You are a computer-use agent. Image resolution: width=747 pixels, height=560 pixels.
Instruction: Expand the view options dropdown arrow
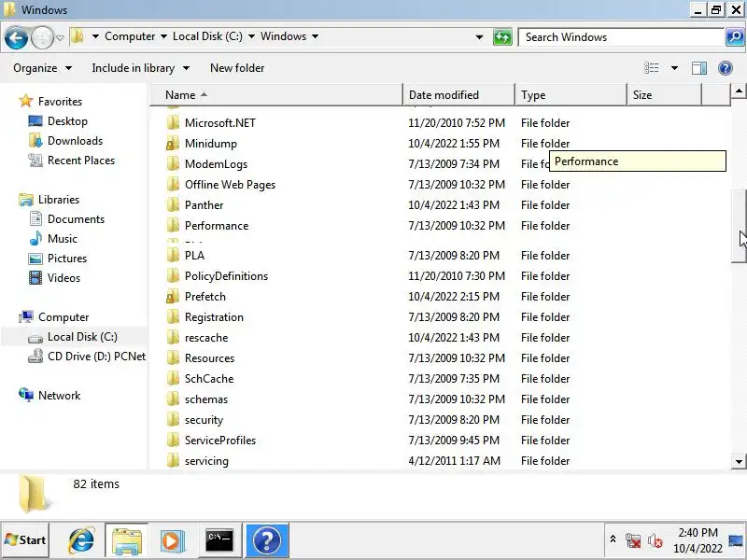(x=674, y=68)
